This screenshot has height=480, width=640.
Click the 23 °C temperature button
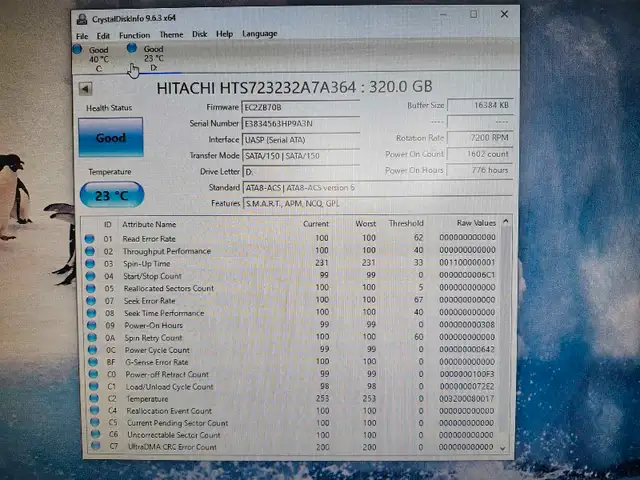pos(112,195)
